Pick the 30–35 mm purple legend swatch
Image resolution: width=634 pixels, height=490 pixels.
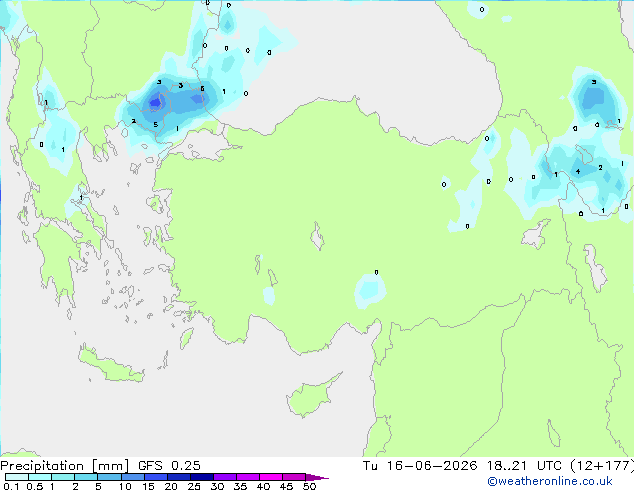(x=225, y=477)
